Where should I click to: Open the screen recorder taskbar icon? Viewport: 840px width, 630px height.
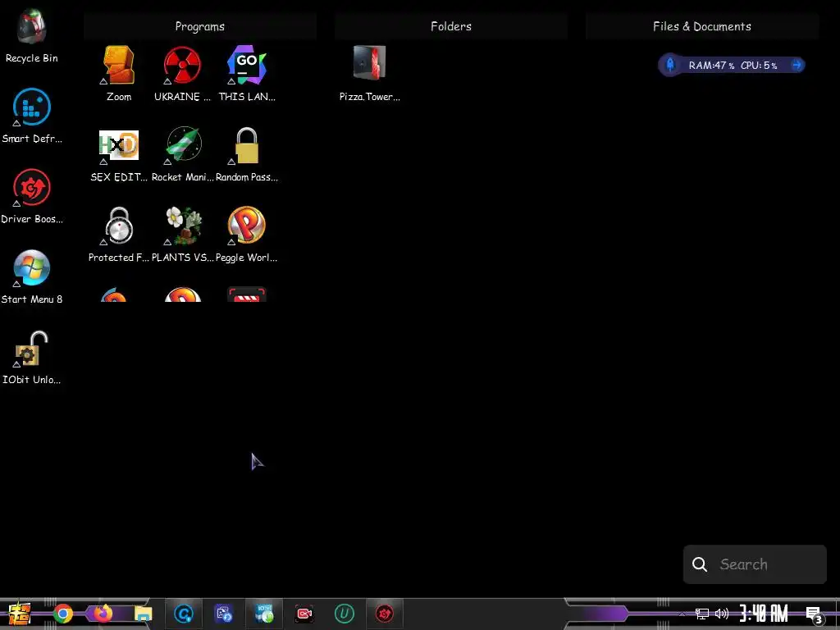click(304, 614)
